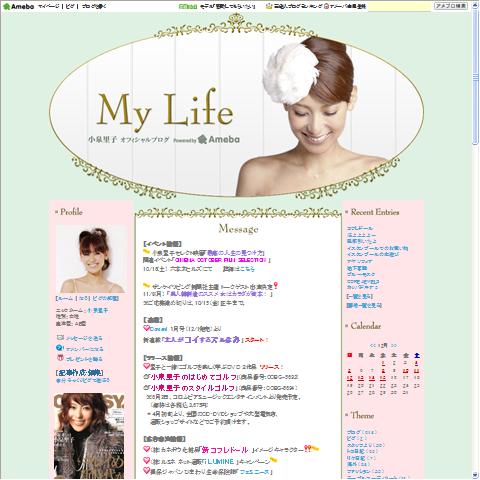Viewport: 480px width, 480px height.
Task: Open the magazine cover image in sidebar
Action: point(89,436)
